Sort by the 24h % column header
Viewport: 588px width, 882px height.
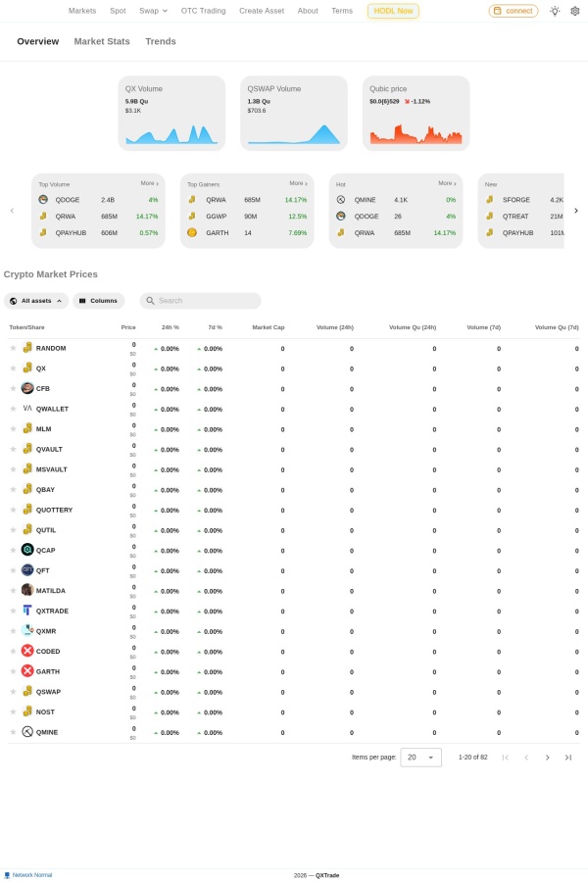pos(170,327)
